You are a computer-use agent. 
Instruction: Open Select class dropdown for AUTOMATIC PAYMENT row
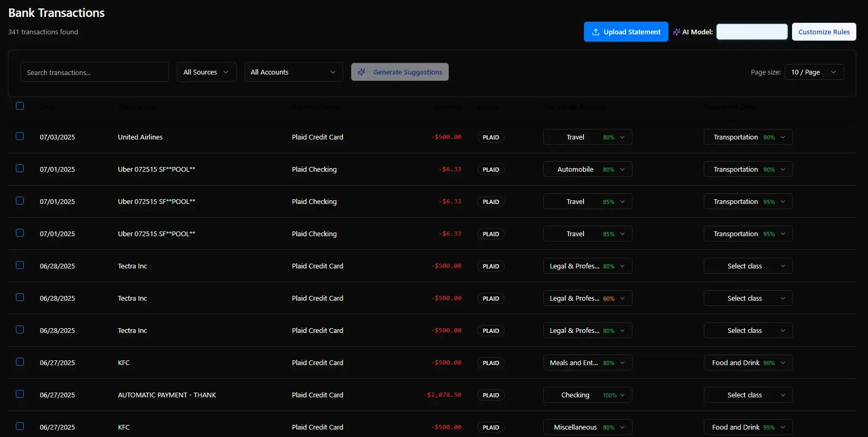pos(748,395)
